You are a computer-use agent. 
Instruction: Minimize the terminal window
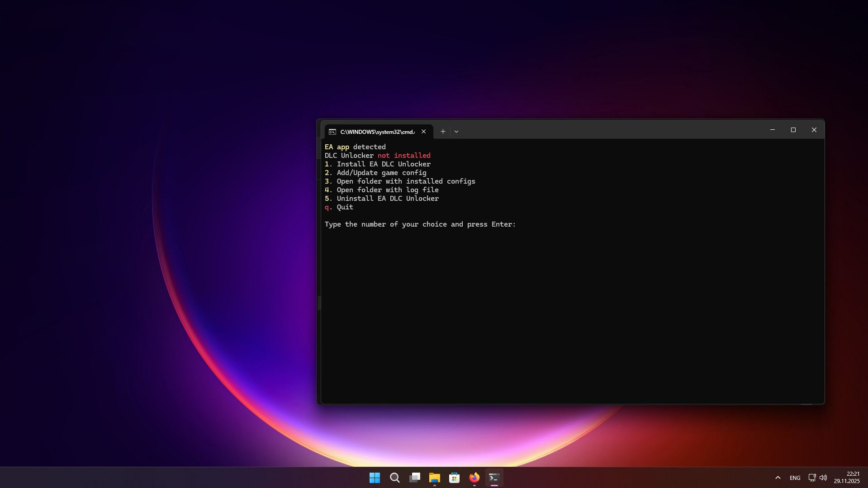tap(773, 130)
